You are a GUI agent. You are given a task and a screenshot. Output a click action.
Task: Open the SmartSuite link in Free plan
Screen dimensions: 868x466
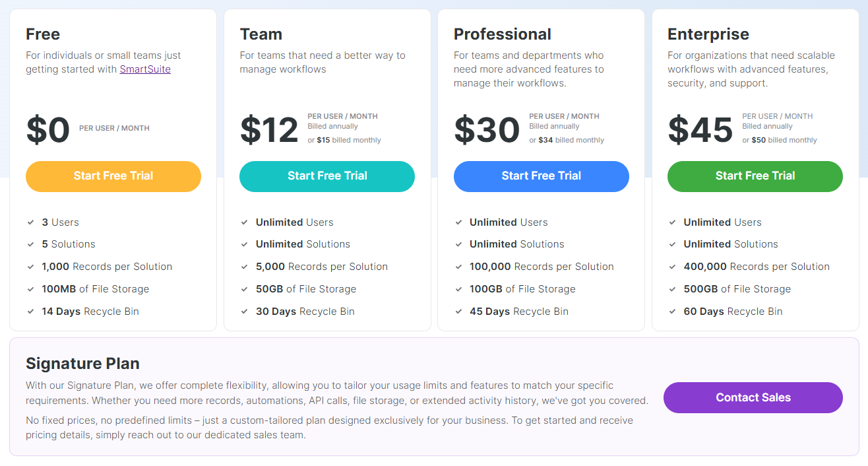click(145, 69)
